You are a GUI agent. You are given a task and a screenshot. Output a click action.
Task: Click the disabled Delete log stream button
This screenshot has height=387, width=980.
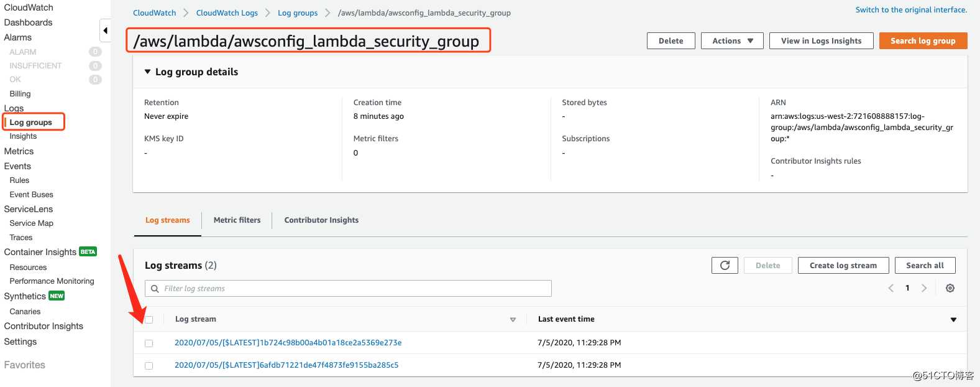pyautogui.click(x=768, y=266)
